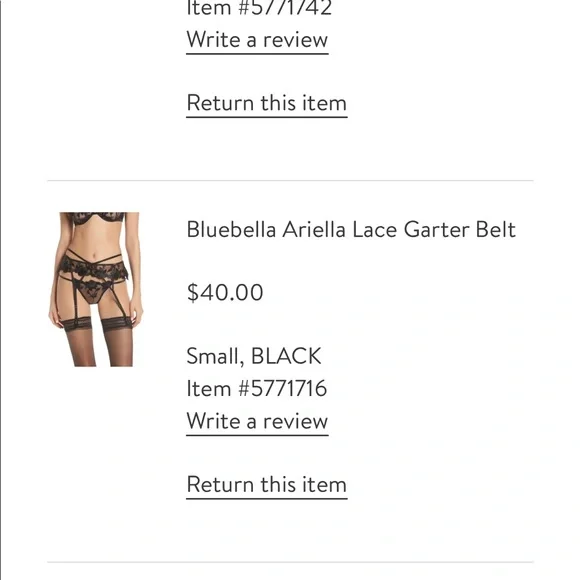
Task: Review the first listed item
Action: (x=257, y=40)
